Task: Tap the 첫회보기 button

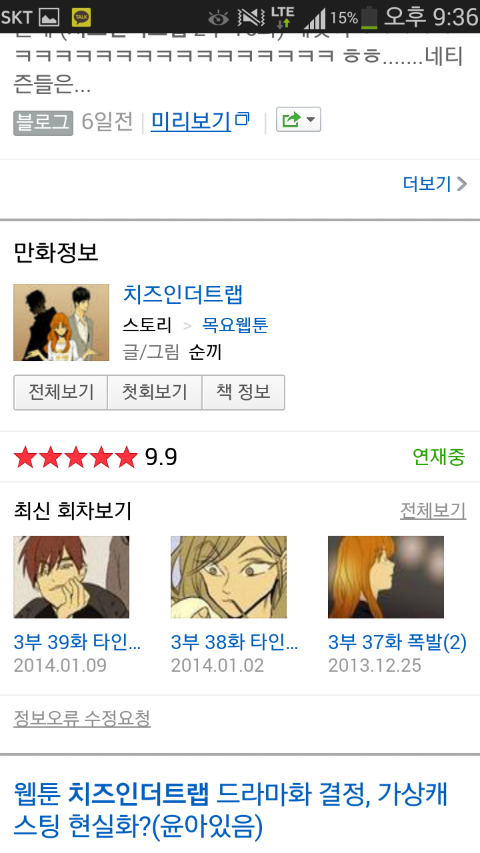Action: coord(155,392)
